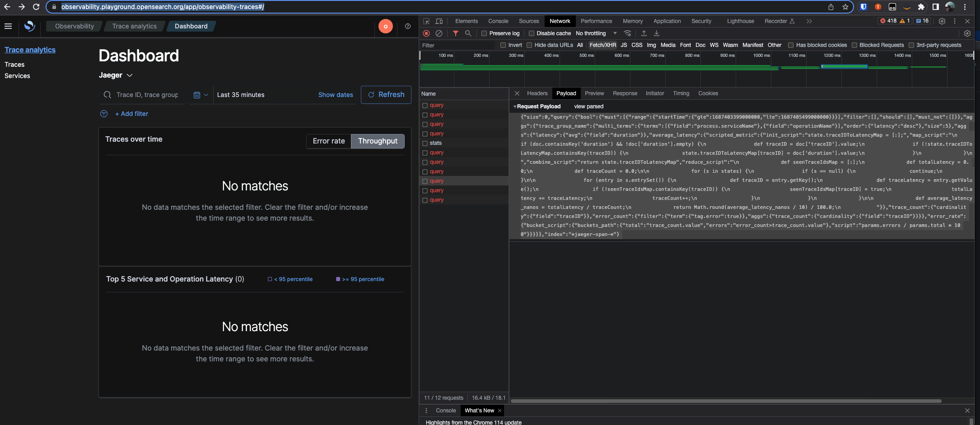This screenshot has height=425, width=980.
Task: Search within network requests
Action: [x=468, y=33]
